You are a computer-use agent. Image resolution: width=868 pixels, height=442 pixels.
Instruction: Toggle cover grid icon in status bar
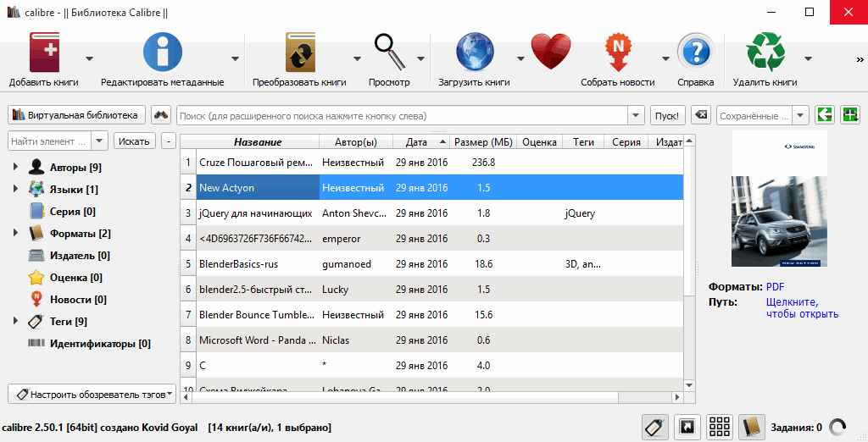click(x=719, y=427)
